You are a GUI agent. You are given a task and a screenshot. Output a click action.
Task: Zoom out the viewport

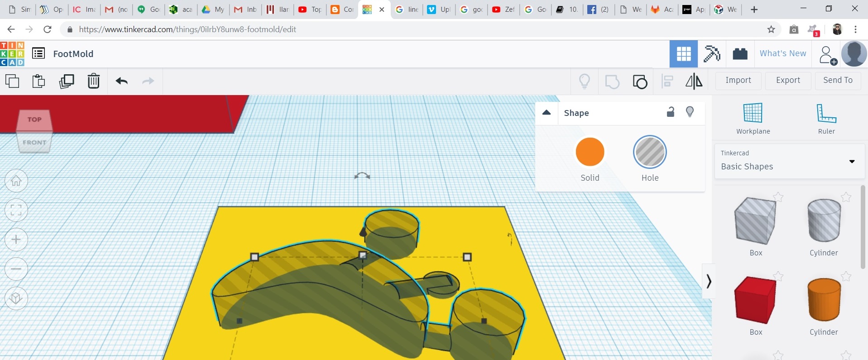point(16,269)
